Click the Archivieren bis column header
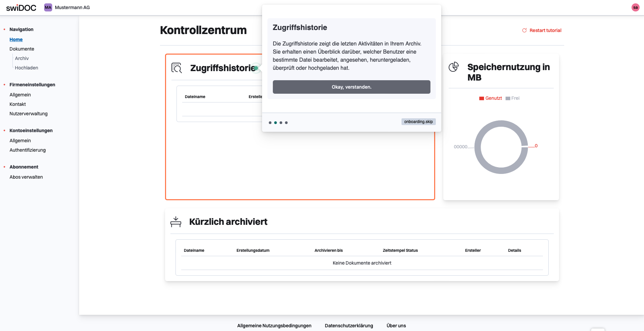 328,250
